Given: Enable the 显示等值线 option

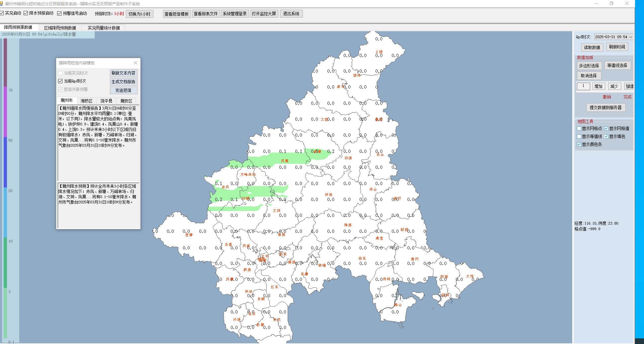Looking at the screenshot, I should coord(579,137).
